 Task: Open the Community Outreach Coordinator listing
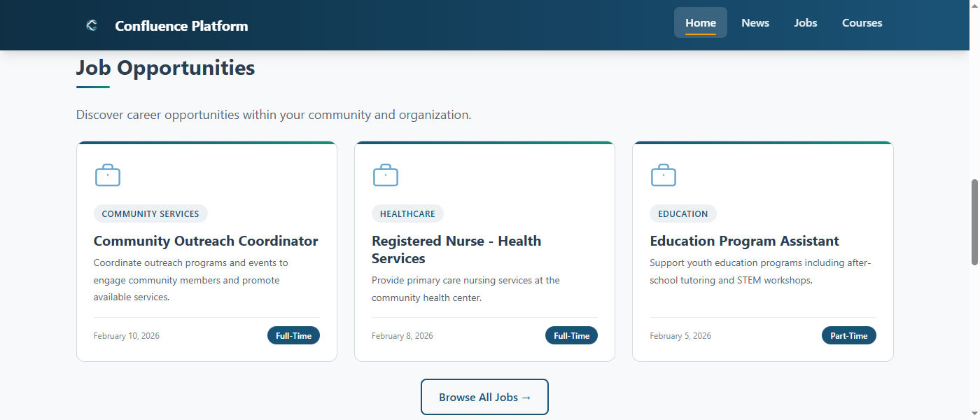(206, 240)
